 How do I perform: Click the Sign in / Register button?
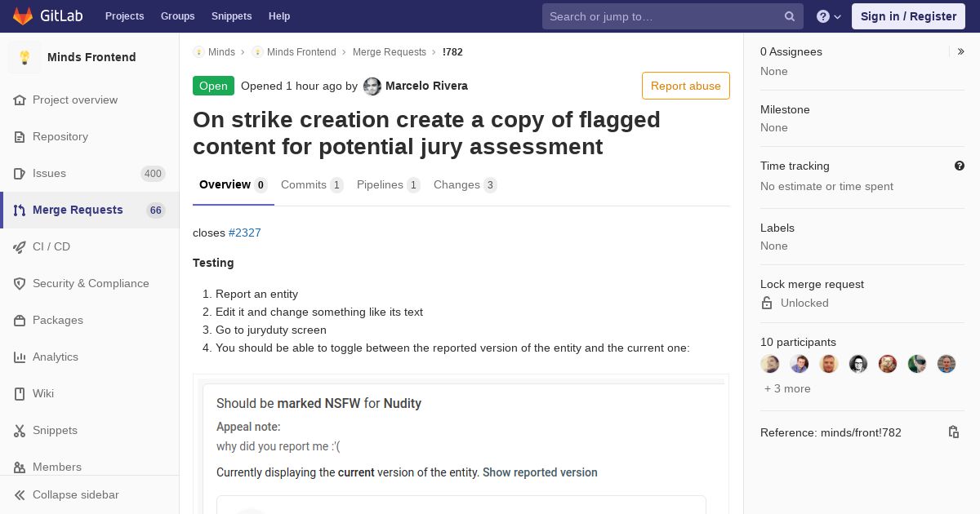[x=908, y=16]
